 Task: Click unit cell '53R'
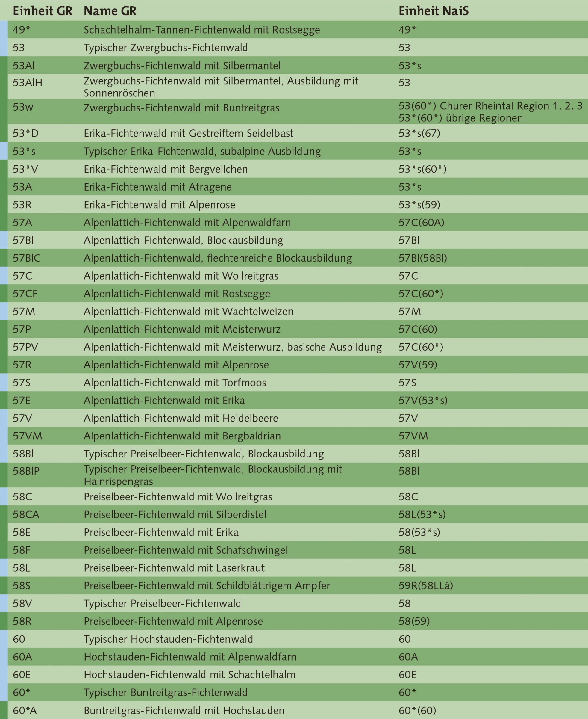click(x=22, y=205)
